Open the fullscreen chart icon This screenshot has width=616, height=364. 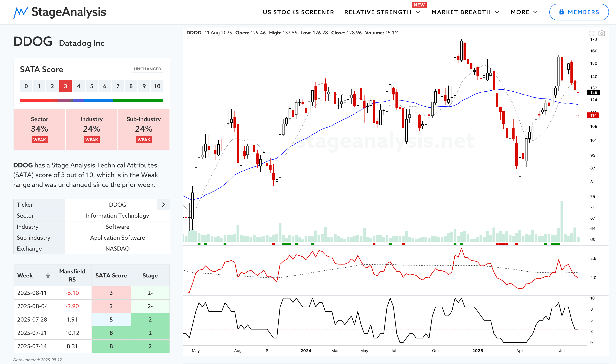[x=592, y=33]
